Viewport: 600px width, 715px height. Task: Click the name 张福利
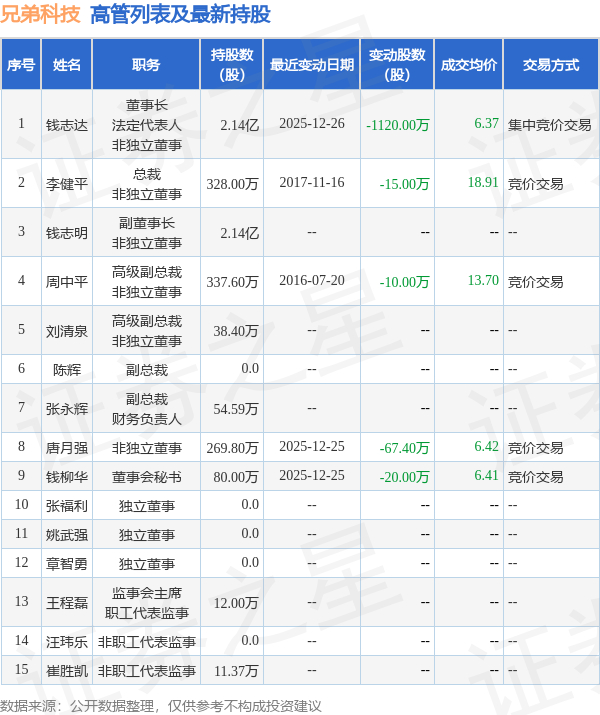click(67, 506)
